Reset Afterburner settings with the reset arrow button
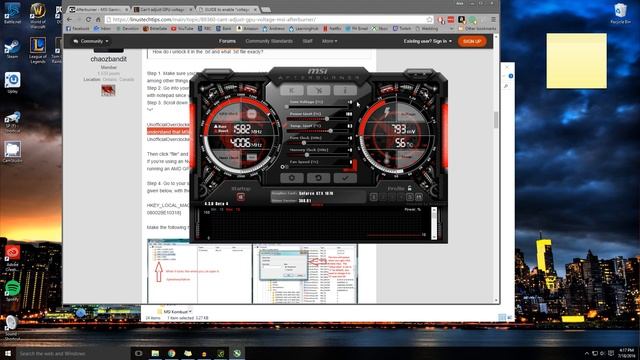This screenshot has height=360, width=640. coord(318,178)
